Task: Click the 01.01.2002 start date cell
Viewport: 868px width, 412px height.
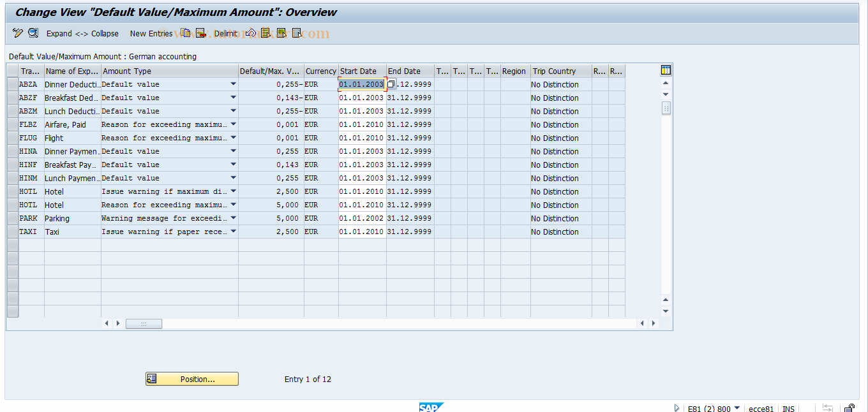Action: click(x=362, y=218)
